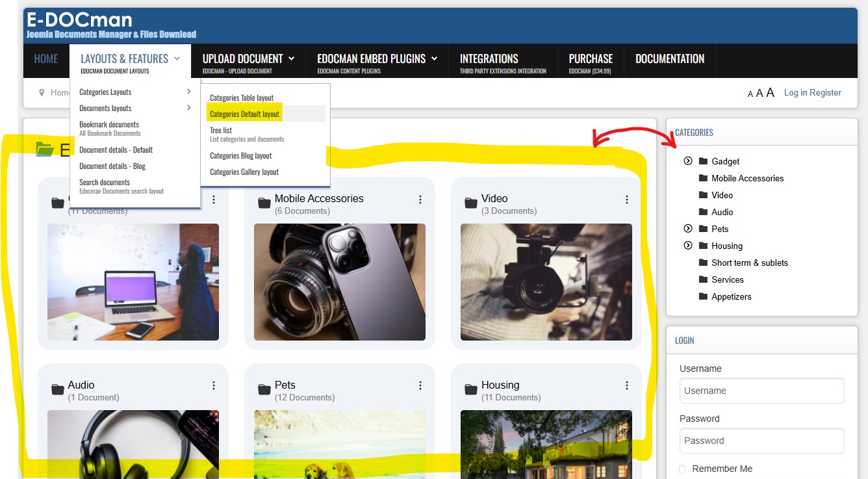
Task: Open the Mobile Accessories card options menu
Action: pyautogui.click(x=420, y=200)
